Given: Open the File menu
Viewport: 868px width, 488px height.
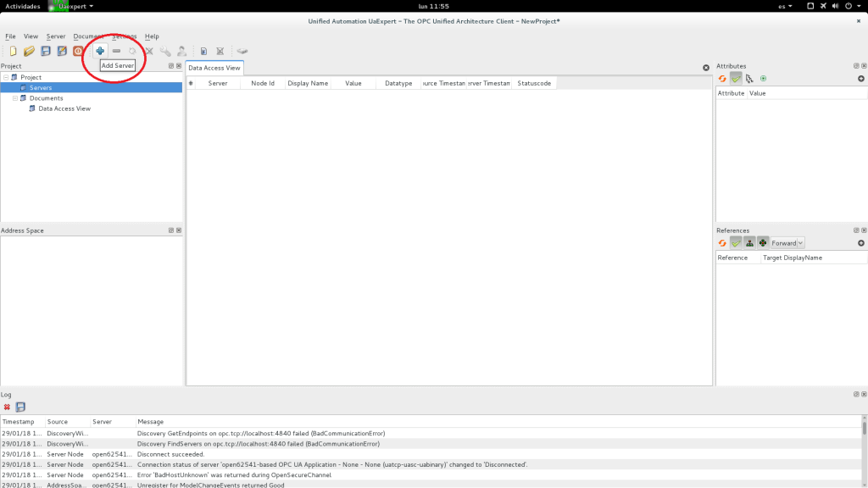Looking at the screenshot, I should pos(10,36).
